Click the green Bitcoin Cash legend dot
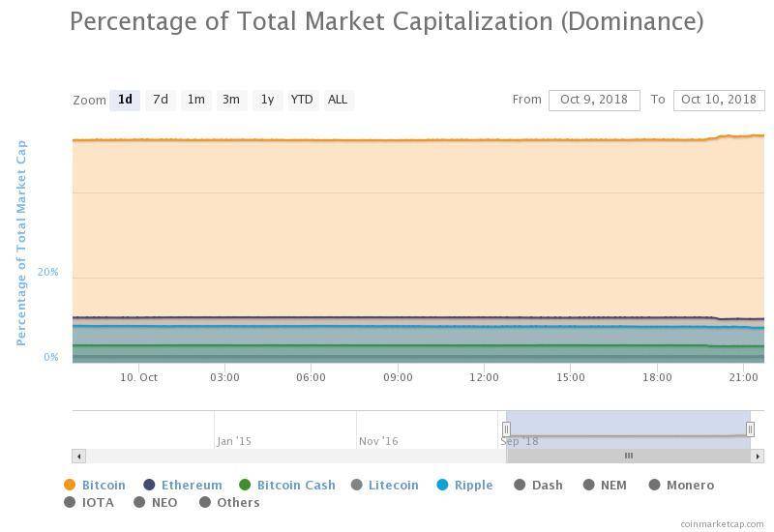 pyautogui.click(x=245, y=486)
